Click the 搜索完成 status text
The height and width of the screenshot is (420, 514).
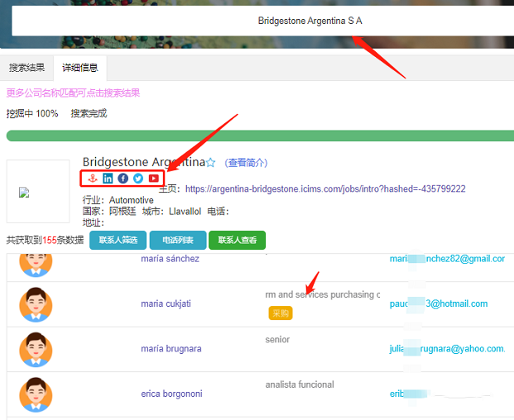tap(89, 113)
